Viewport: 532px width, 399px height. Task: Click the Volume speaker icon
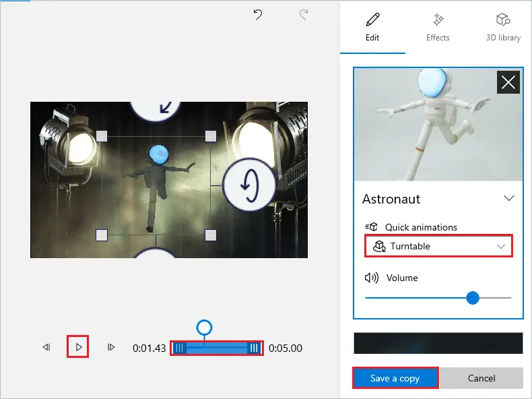coord(372,278)
